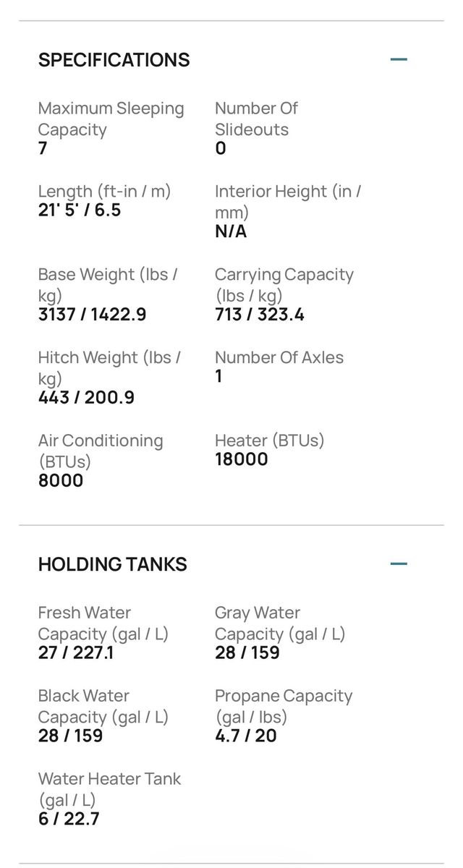463x868 pixels.
Task: Click the Number Of Slideouts label
Action: coord(256,119)
